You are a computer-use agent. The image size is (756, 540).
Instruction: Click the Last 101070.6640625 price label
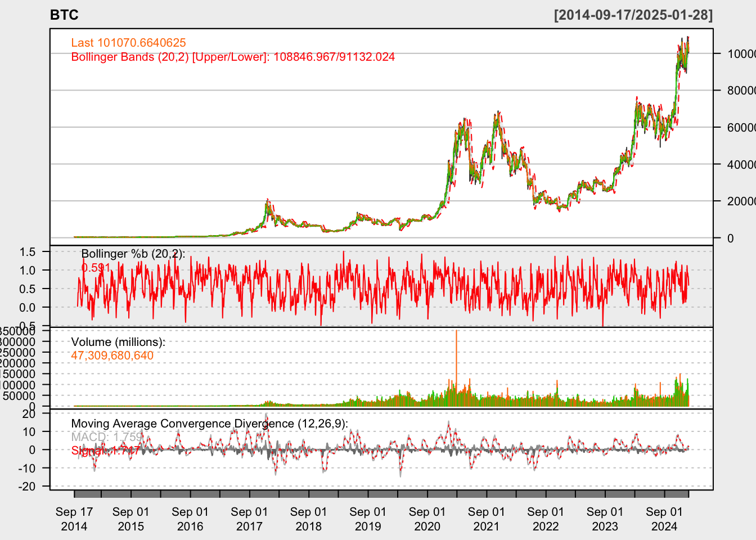coord(128,43)
